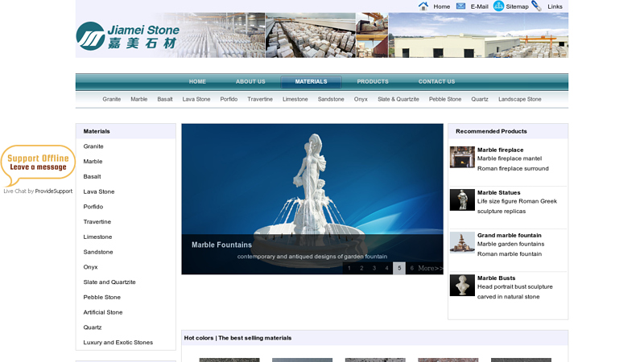This screenshot has width=644, height=362.
Task: Open the Marble fireplace title link
Action: [x=500, y=150]
